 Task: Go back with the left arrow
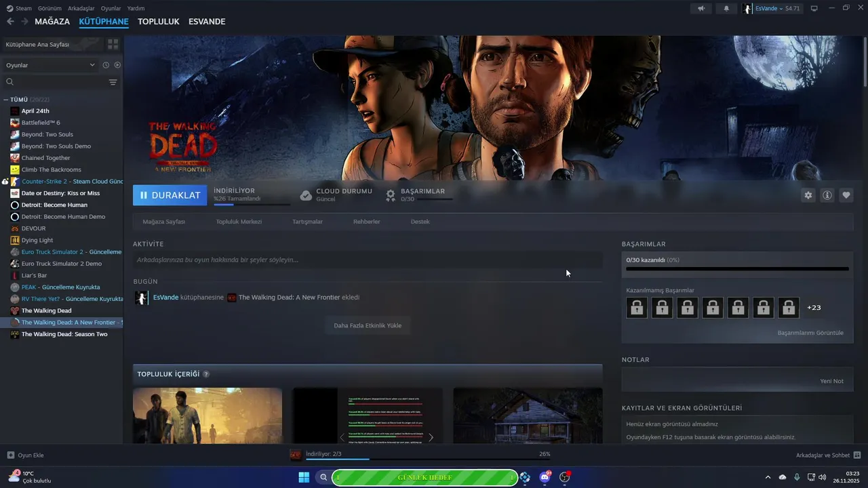[10, 22]
